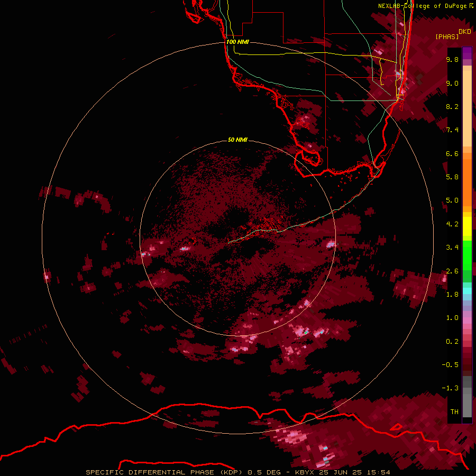The height and width of the screenshot is (476, 476).
Task: Click the 6.6 scale value
Action: click(452, 153)
